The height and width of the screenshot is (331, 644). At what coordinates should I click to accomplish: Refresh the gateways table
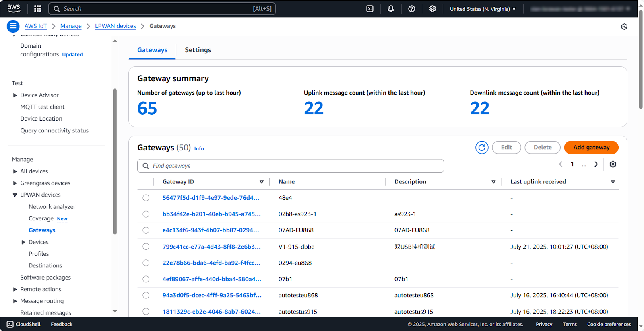tap(482, 148)
